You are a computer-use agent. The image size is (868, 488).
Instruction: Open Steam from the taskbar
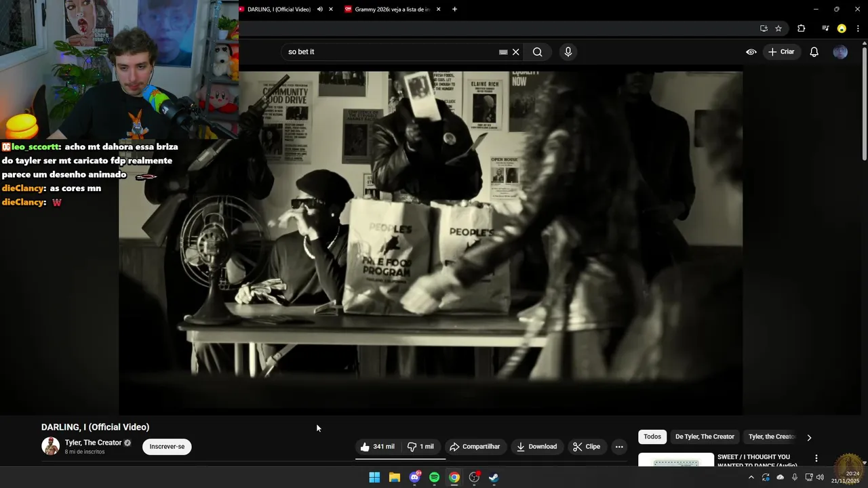(x=494, y=478)
